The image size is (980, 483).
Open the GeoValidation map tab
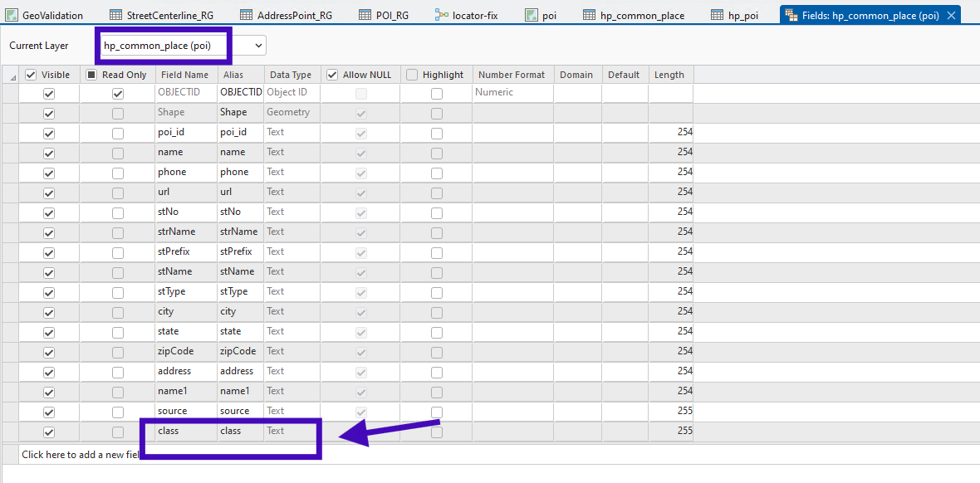coord(52,15)
